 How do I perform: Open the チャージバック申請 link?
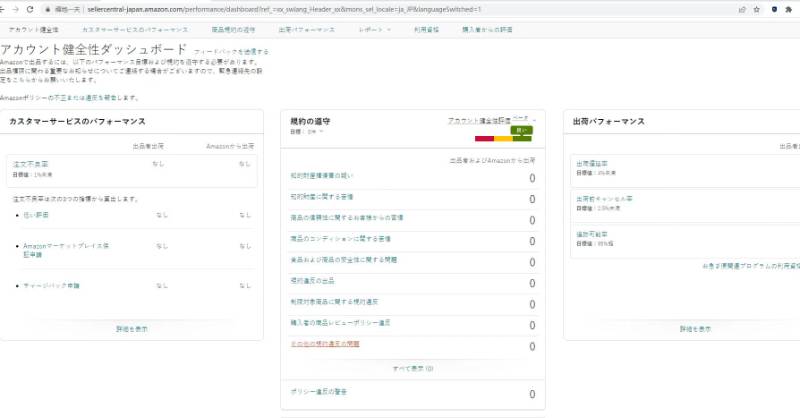(x=52, y=286)
